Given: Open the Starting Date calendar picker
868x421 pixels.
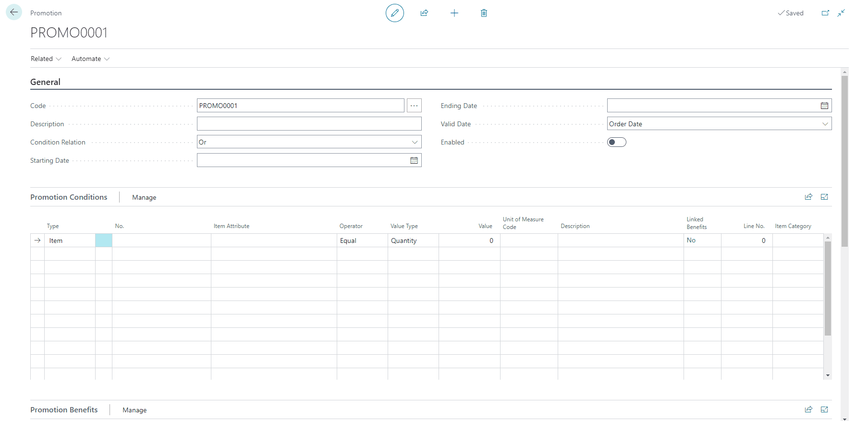Looking at the screenshot, I should coord(414,160).
